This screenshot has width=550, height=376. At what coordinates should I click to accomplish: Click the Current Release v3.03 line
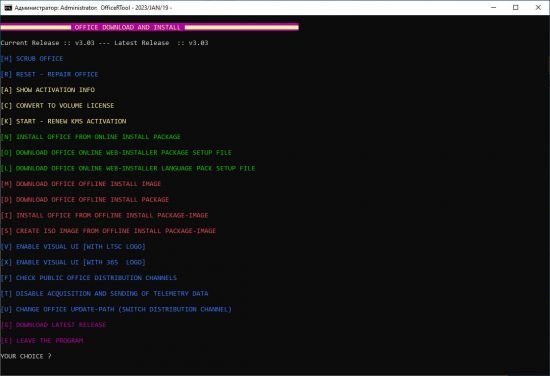click(x=104, y=43)
